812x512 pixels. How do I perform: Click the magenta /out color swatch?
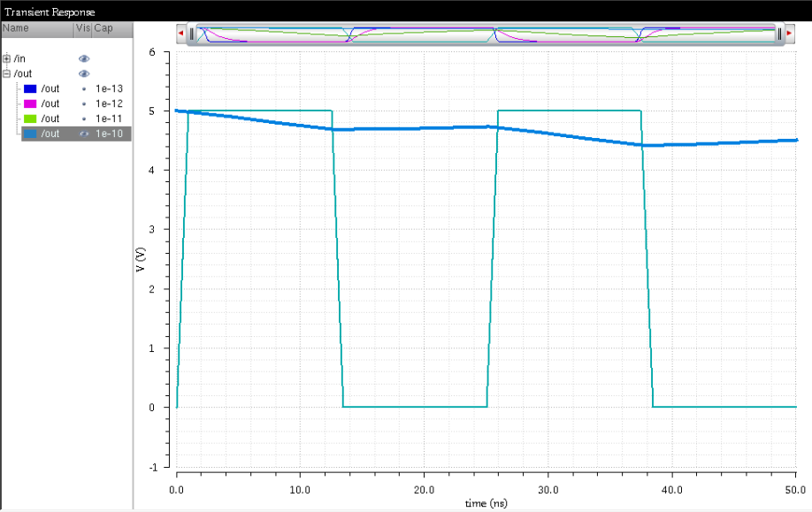click(30, 103)
